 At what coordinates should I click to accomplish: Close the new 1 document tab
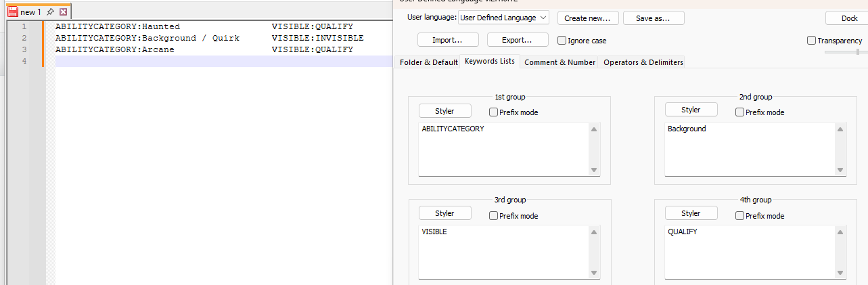tap(63, 12)
